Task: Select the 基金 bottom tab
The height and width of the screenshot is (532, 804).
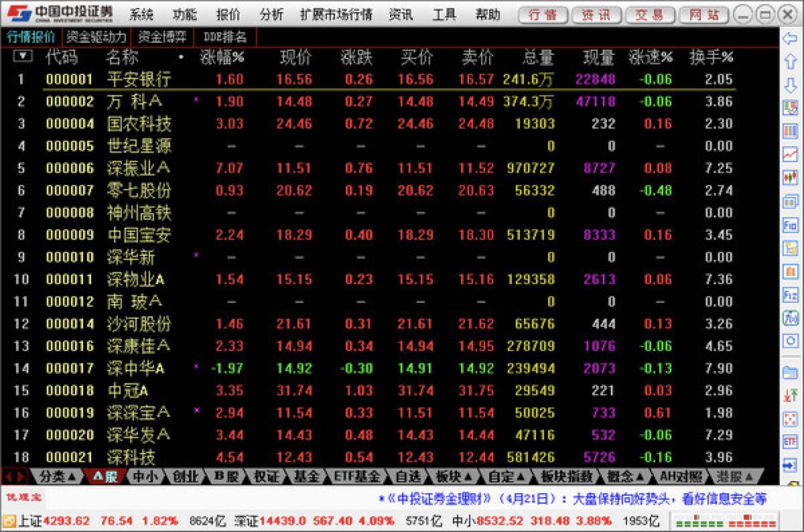Action: tap(307, 476)
